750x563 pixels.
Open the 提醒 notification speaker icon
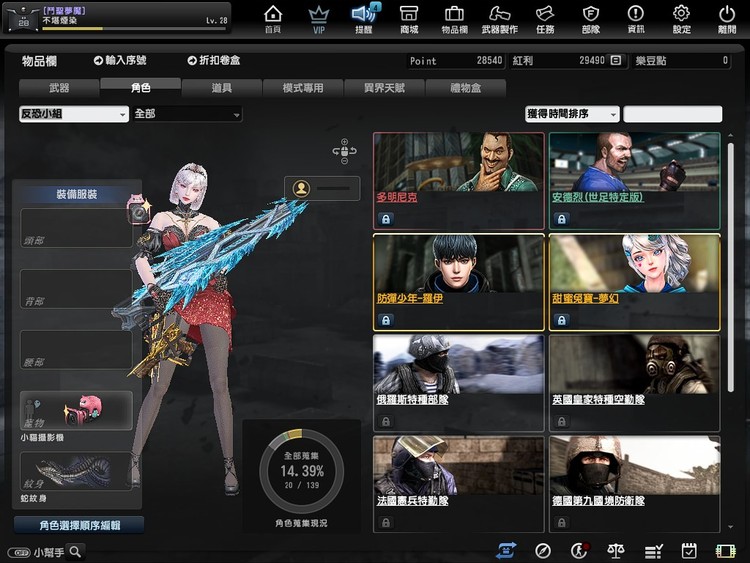click(x=364, y=19)
